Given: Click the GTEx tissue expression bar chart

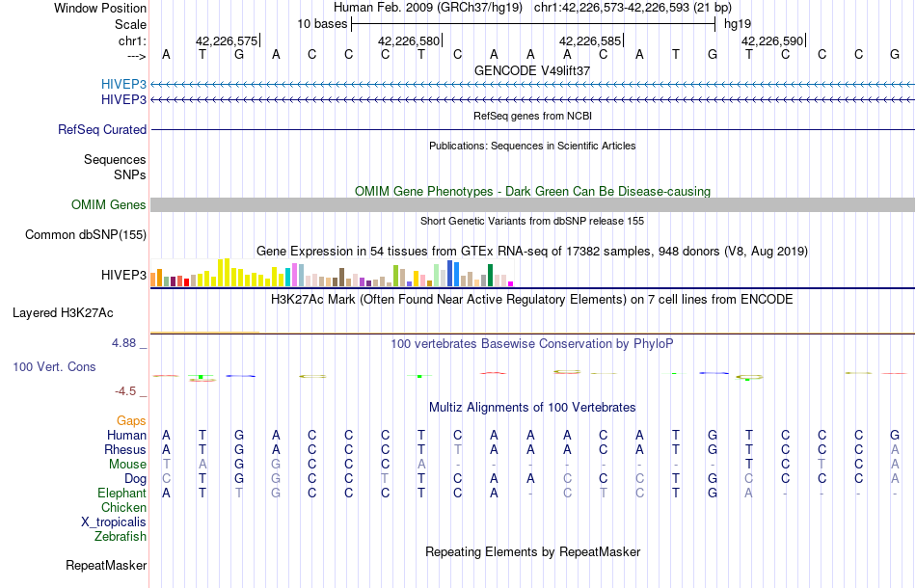Looking at the screenshot, I should [332, 273].
